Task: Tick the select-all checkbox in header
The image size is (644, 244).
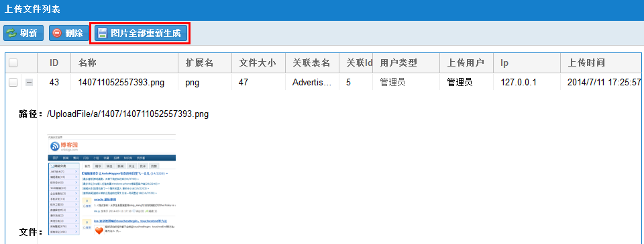Action: click(13, 63)
